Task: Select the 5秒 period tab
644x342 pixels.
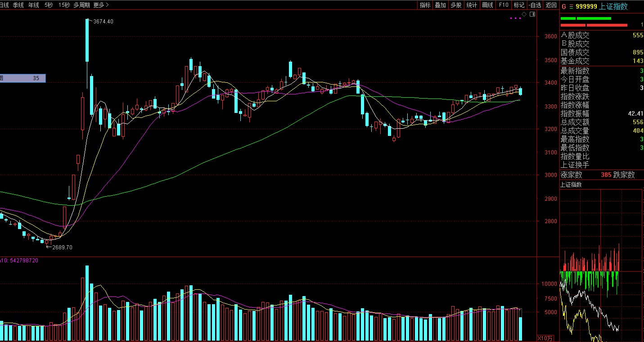Action: tap(48, 5)
